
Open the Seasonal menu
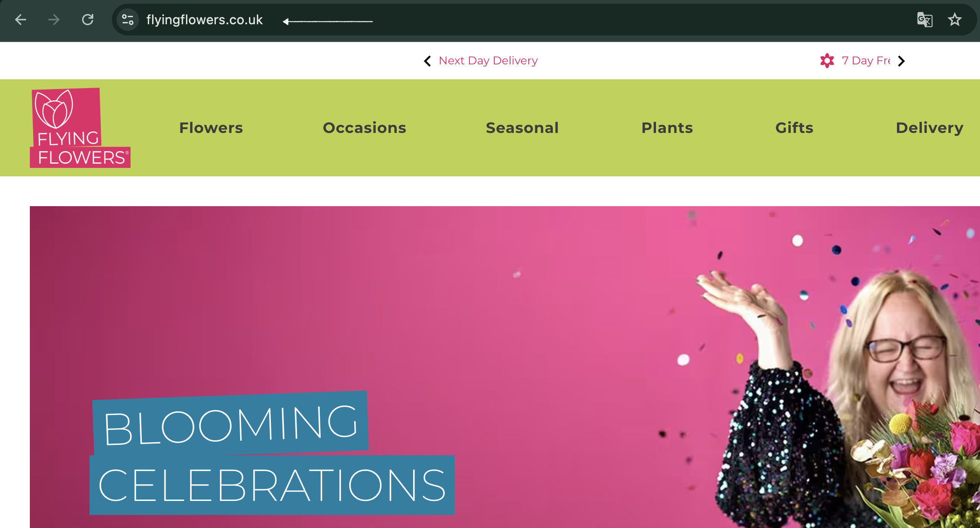coord(522,128)
